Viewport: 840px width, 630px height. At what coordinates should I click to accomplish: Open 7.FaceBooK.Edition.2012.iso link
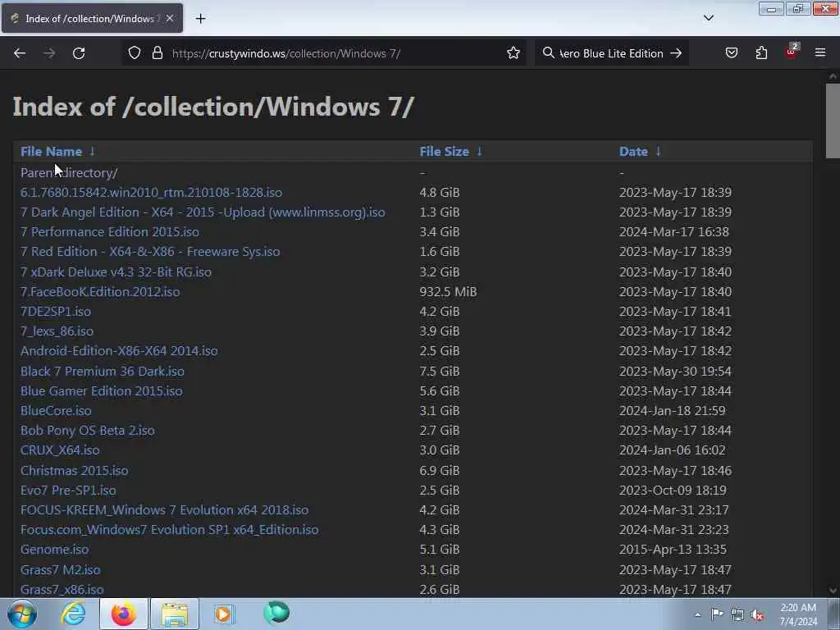[x=100, y=292]
